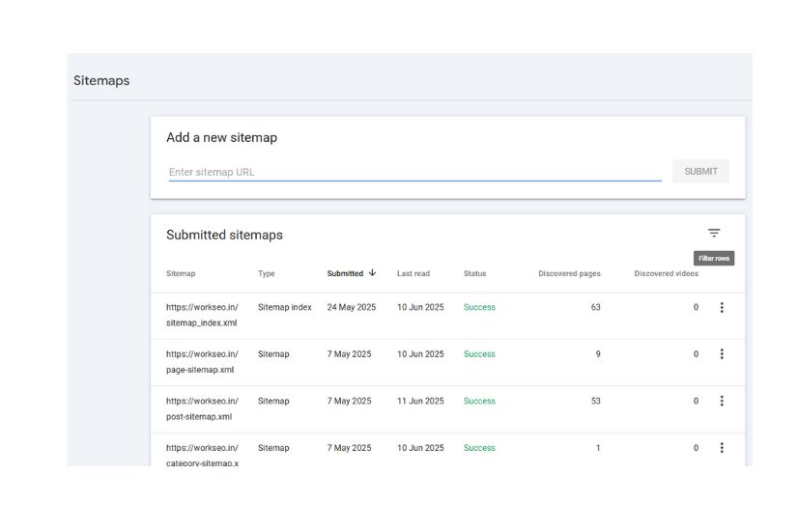Sort by the Type column header

click(267, 273)
